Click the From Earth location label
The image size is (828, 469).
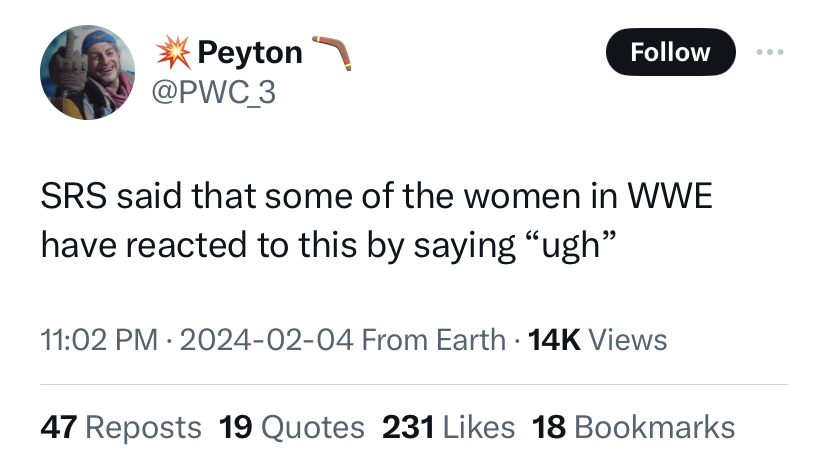click(x=433, y=340)
